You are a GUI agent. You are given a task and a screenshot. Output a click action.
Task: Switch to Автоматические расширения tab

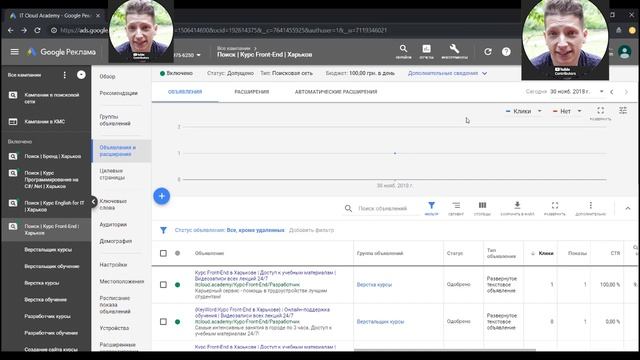point(336,92)
